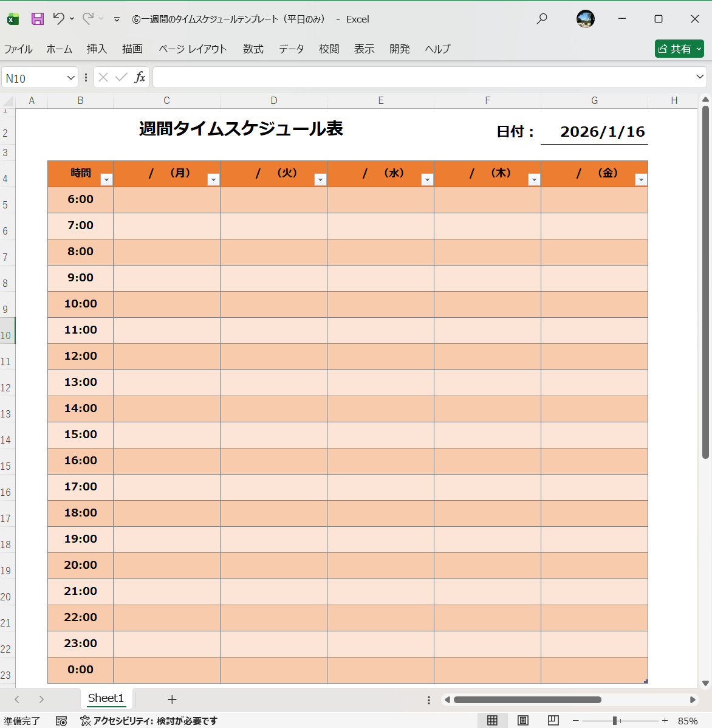Switch to Page Layout view icon

coord(522,720)
